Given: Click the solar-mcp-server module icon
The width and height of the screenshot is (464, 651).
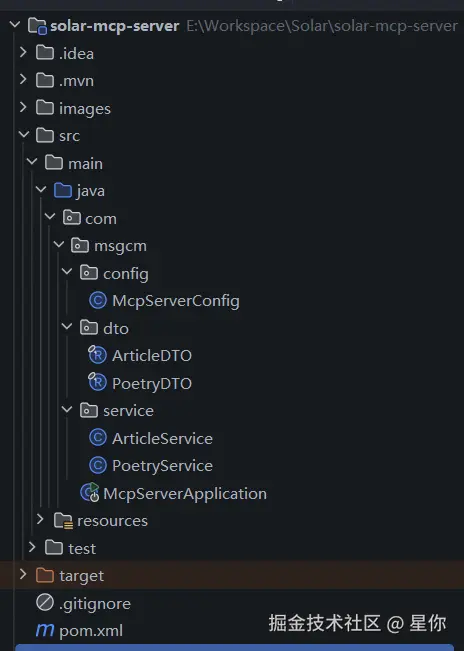Looking at the screenshot, I should click(37, 26).
